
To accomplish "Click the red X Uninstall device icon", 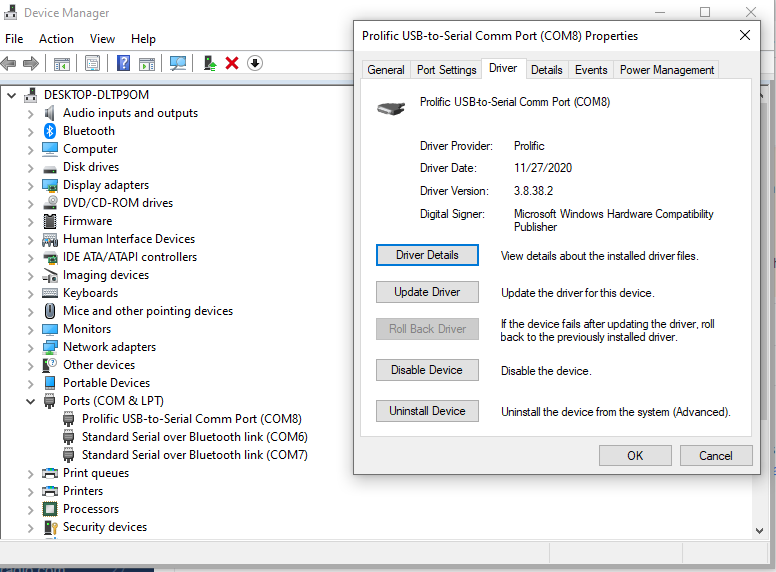I will (x=232, y=63).
